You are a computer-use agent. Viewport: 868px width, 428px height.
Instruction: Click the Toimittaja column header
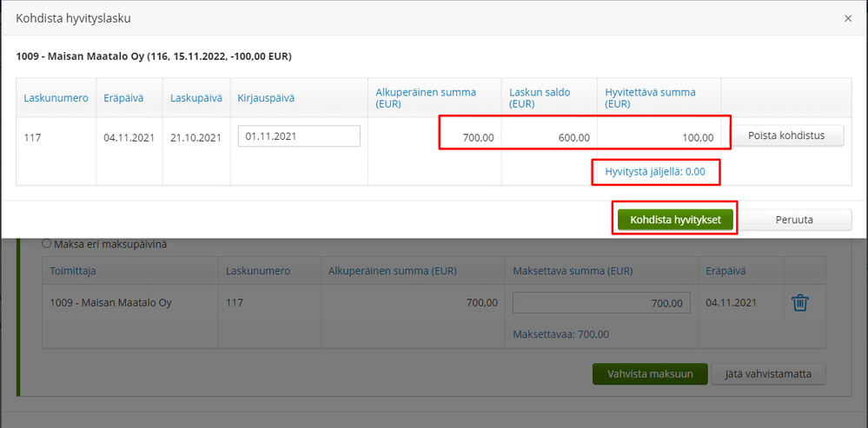tap(71, 271)
